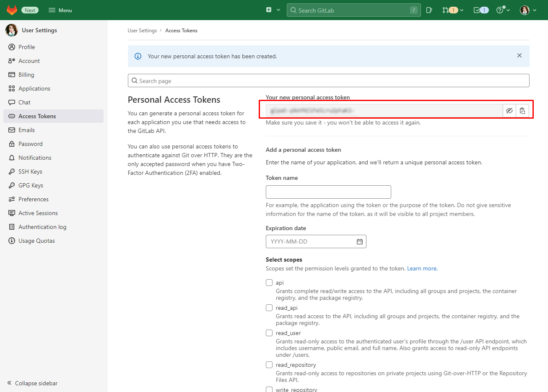Toggle token visibility eye icon
The image size is (548, 392).
click(x=509, y=111)
